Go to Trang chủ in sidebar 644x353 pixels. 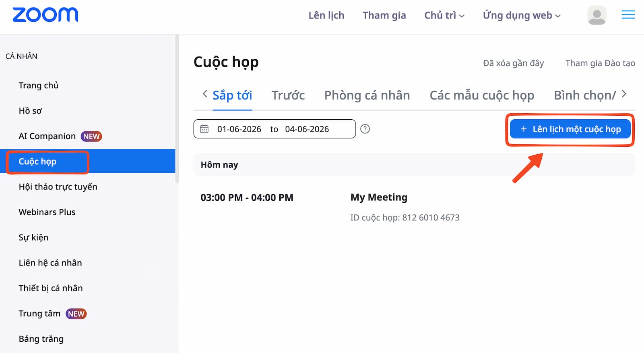point(39,85)
